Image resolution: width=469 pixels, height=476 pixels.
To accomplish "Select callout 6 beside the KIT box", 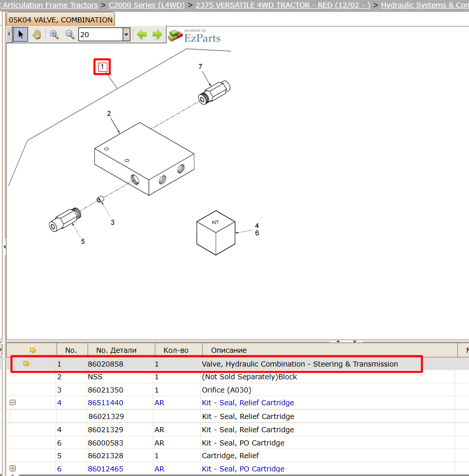I will (x=257, y=233).
